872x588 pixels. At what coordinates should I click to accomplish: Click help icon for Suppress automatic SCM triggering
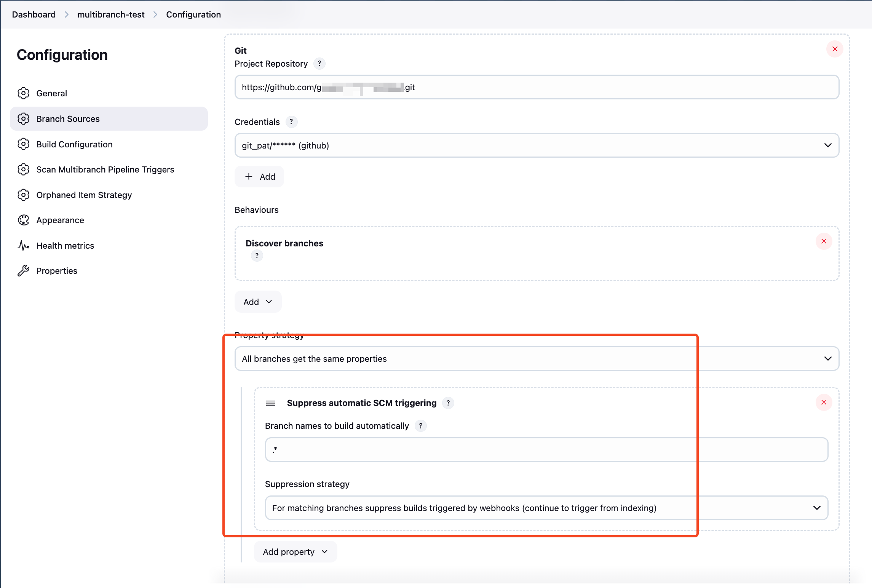(448, 403)
